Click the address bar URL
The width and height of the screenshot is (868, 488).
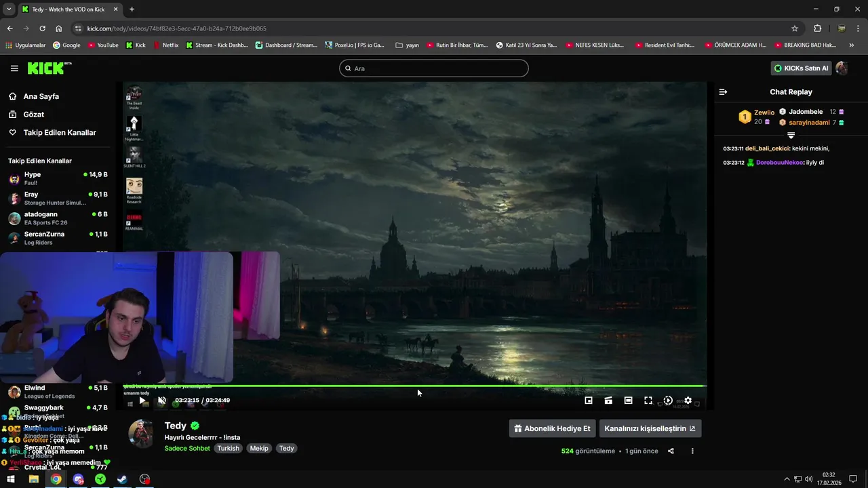click(x=176, y=28)
